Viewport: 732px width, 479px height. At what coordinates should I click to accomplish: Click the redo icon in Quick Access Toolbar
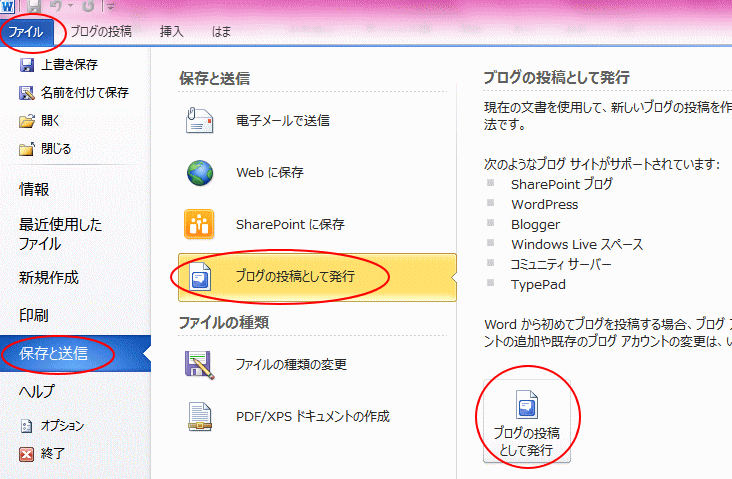88,7
